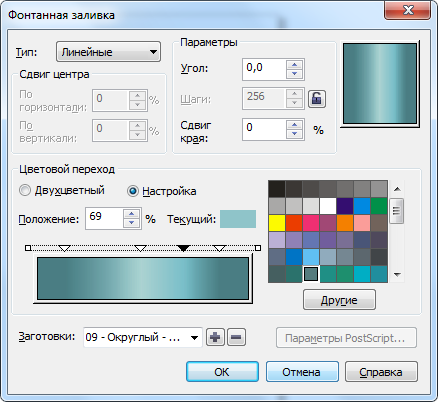Increase Положение percent with up arrow
Image resolution: width=438 pixels, height=402 pixels.
[x=131, y=214]
